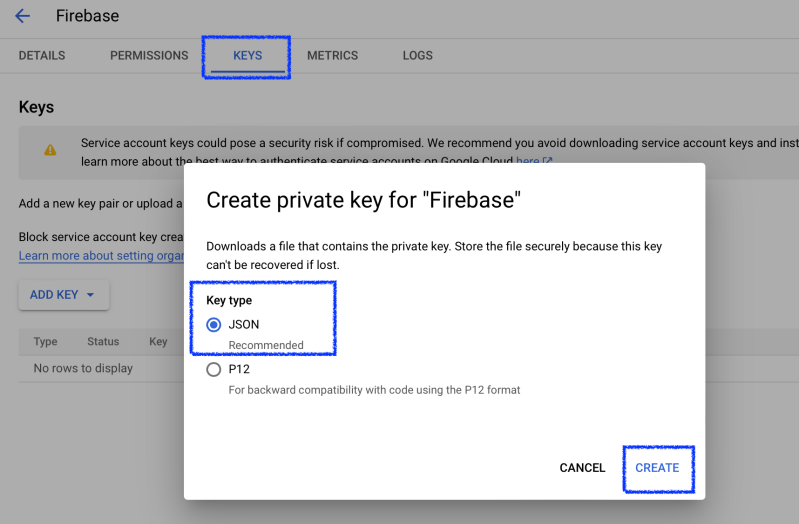Click the external link icon after "here"
This screenshot has width=799, height=524.
click(x=548, y=161)
